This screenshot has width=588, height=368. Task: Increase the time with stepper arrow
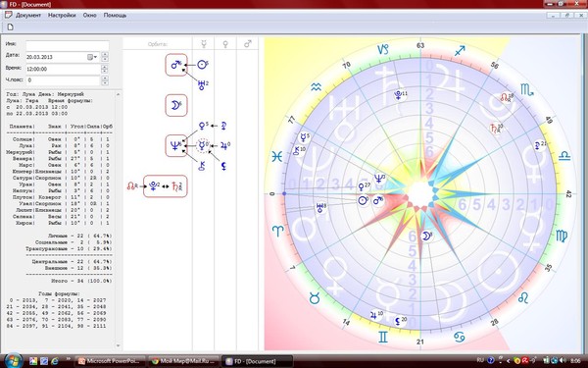105,67
